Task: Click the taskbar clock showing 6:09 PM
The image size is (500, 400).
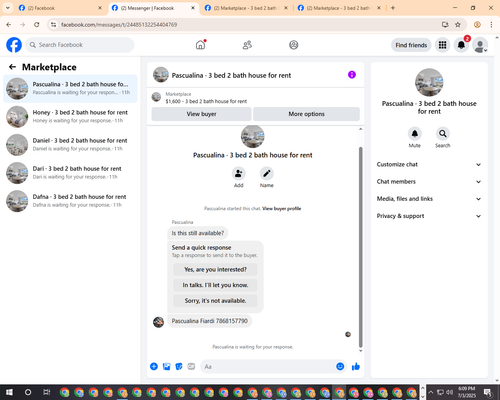Action: point(466,392)
